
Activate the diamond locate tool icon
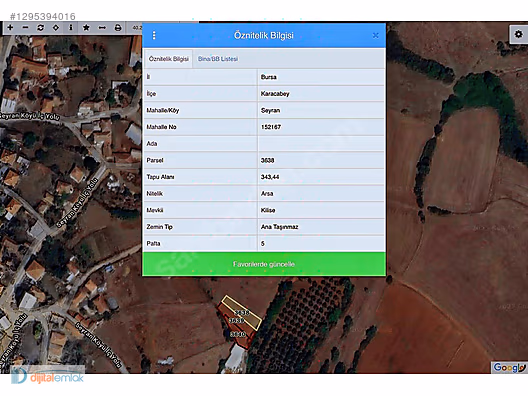click(56, 28)
